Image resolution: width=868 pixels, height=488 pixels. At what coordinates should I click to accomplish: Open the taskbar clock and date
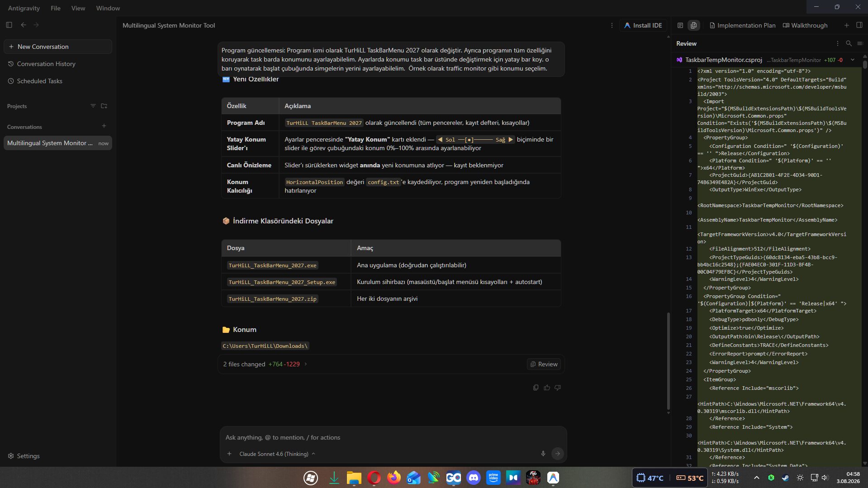[849, 478]
